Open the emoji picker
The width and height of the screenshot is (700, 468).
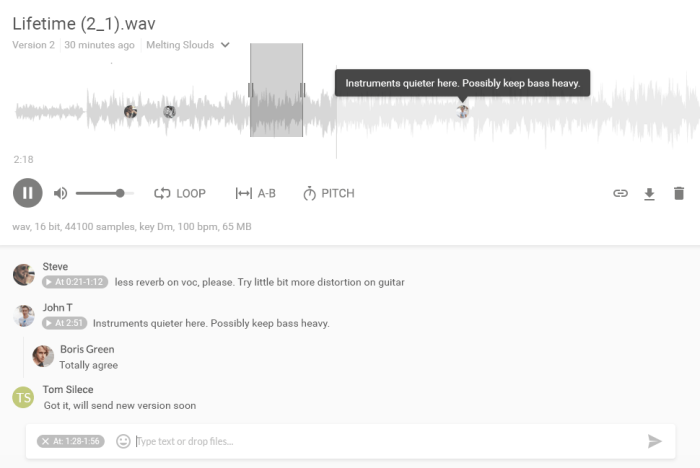tap(123, 441)
